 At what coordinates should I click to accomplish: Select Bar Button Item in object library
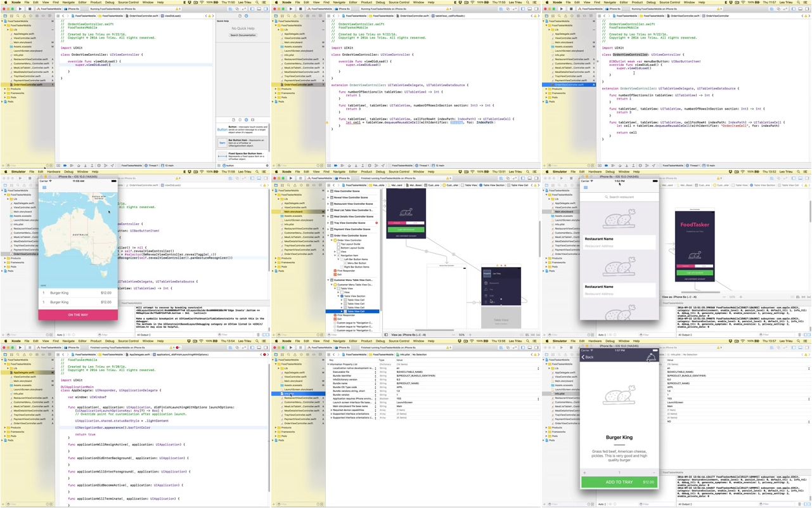coord(242,143)
